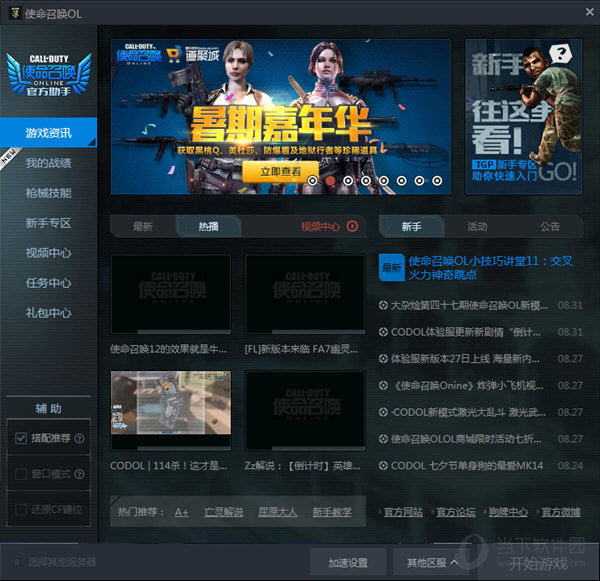Click the 屈原大人 recommendation link
The height and width of the screenshot is (581, 600).
pyautogui.click(x=277, y=512)
